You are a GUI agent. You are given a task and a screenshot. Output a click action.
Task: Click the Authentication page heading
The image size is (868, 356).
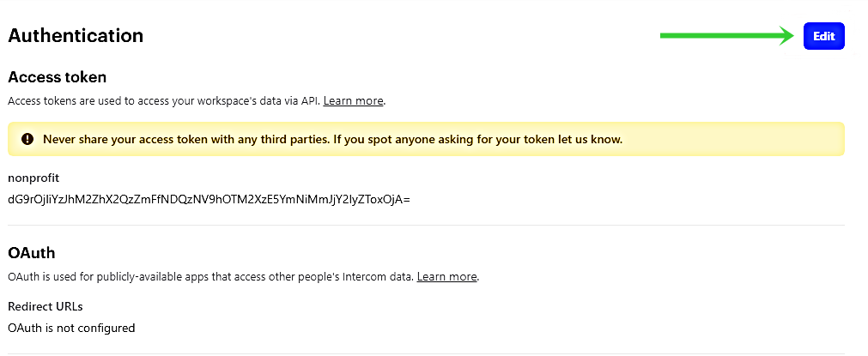coord(76,35)
